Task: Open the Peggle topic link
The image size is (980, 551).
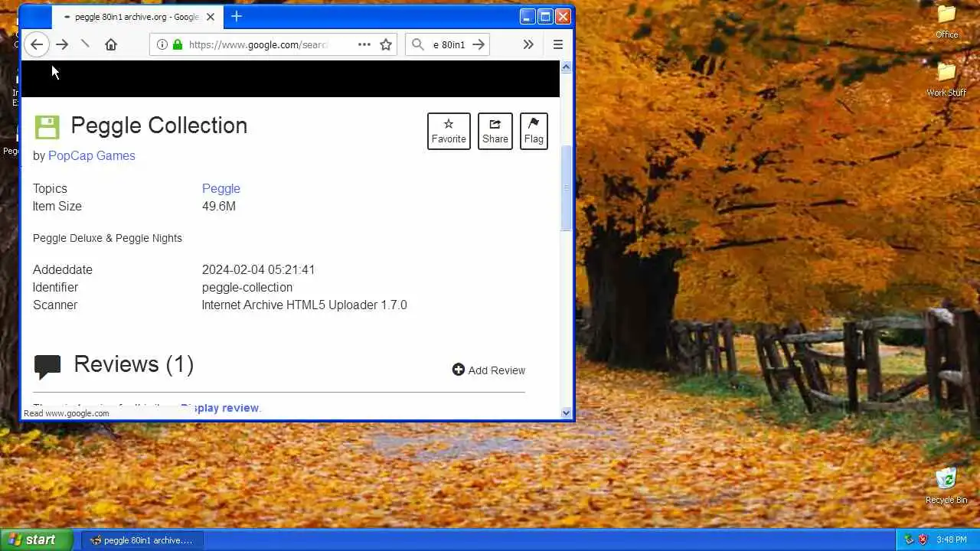Action: [221, 188]
